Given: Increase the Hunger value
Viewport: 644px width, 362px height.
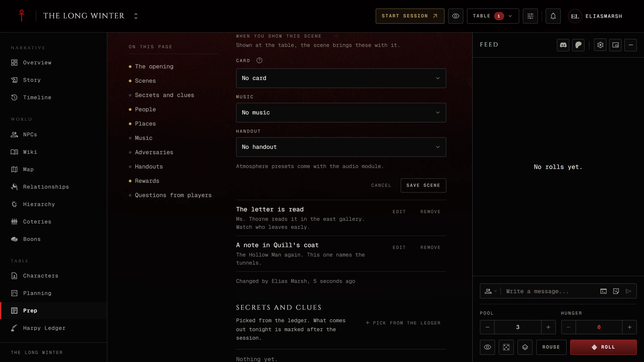Looking at the screenshot, I should pyautogui.click(x=629, y=327).
